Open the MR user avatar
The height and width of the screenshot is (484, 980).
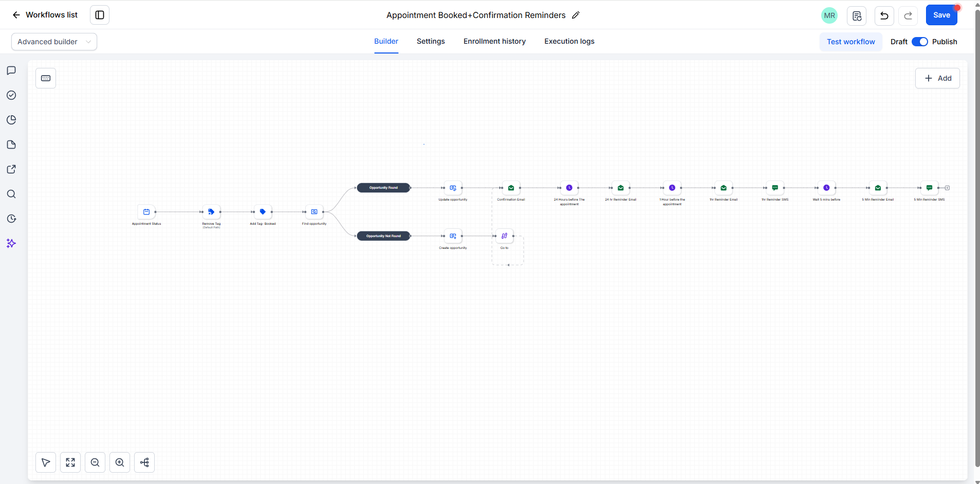click(x=829, y=15)
